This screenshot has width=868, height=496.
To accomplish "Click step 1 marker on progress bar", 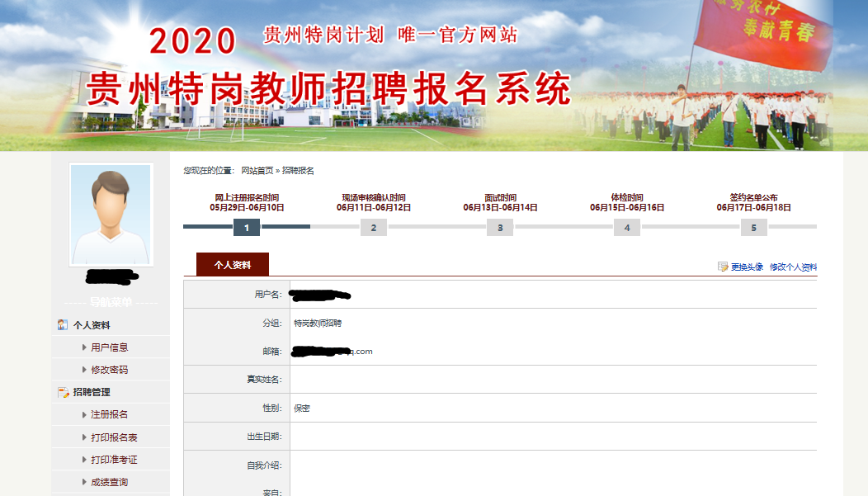I will coord(247,228).
